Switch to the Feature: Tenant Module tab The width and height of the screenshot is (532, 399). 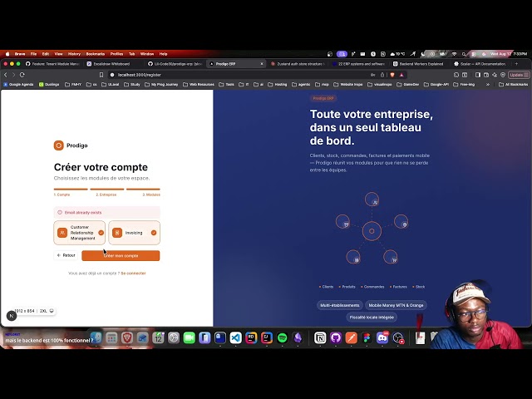coord(52,64)
